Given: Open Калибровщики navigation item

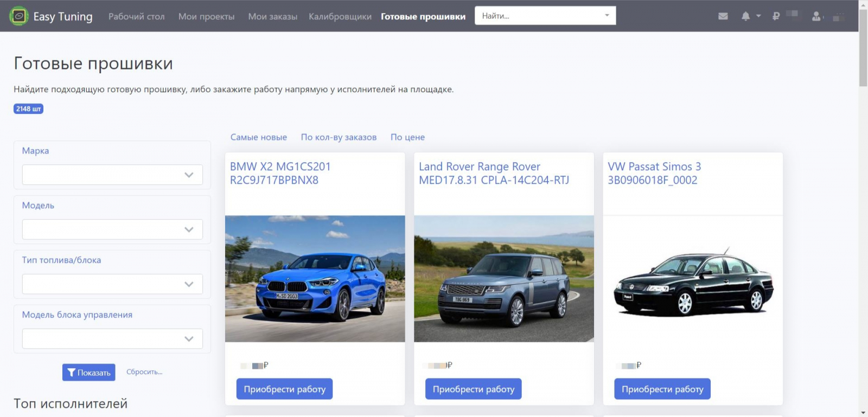Looking at the screenshot, I should click(x=340, y=16).
